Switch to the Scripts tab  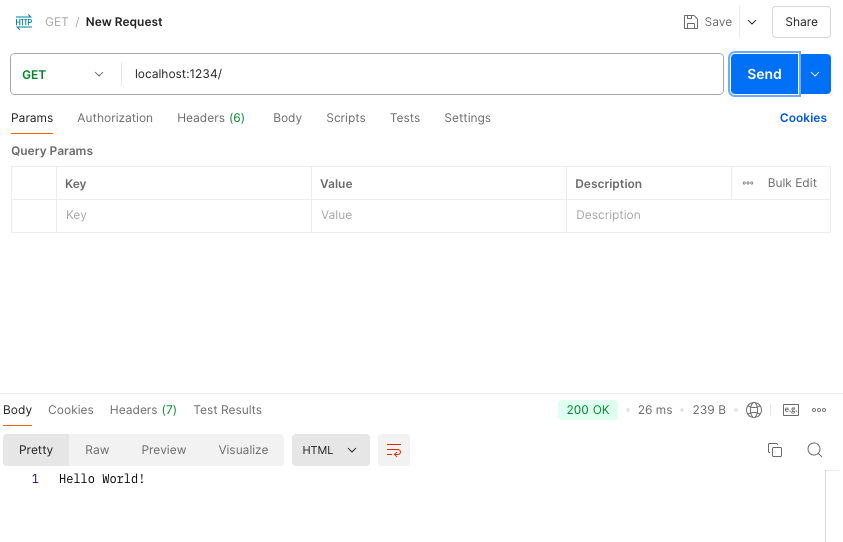[346, 118]
